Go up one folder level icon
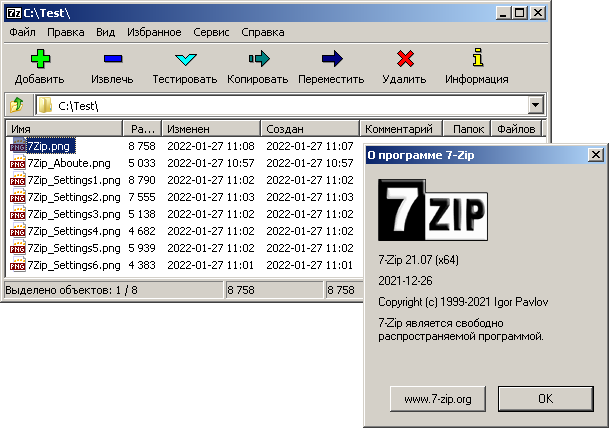The height and width of the screenshot is (428, 609). point(17,105)
